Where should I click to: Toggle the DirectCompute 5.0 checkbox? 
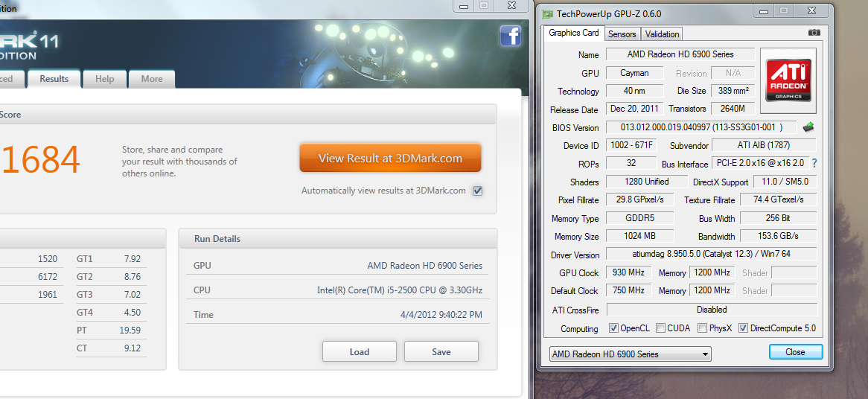coord(744,328)
